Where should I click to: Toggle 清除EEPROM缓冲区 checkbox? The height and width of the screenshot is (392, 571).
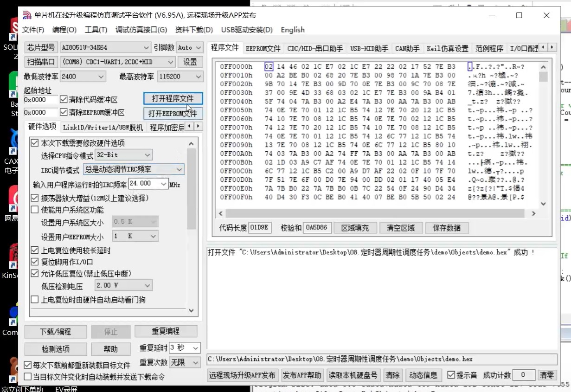click(x=64, y=112)
